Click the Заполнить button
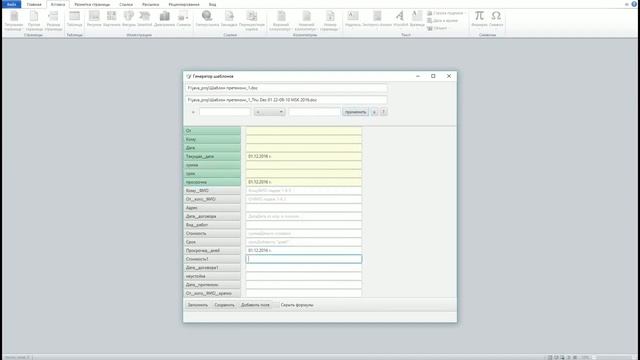This screenshot has width=640, height=360. pyautogui.click(x=198, y=305)
